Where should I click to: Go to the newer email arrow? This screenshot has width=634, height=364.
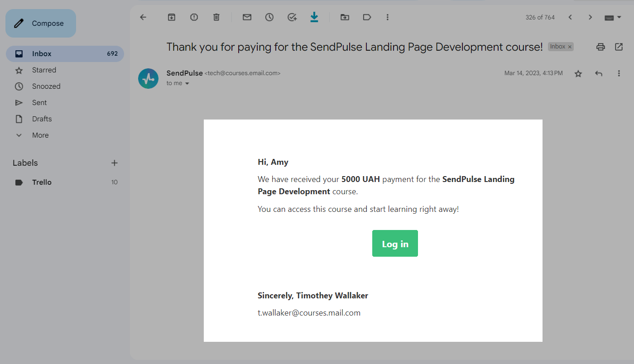(x=570, y=17)
